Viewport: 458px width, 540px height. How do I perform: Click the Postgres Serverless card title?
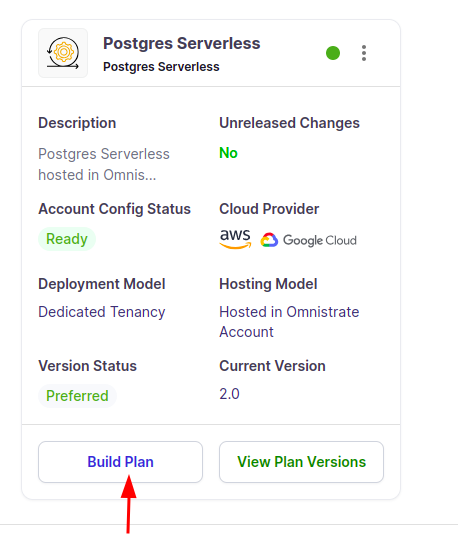point(181,43)
